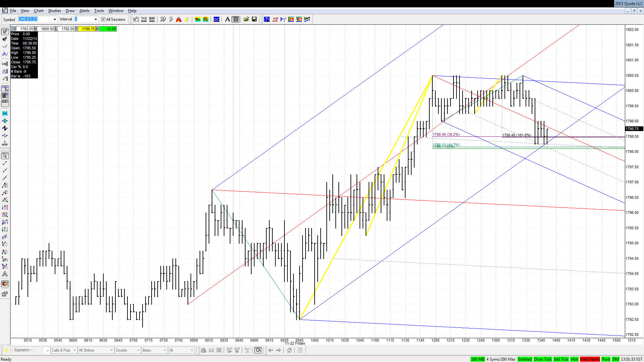The image size is (644, 362).
Task: Open the Tools menu
Action: pyautogui.click(x=99, y=11)
